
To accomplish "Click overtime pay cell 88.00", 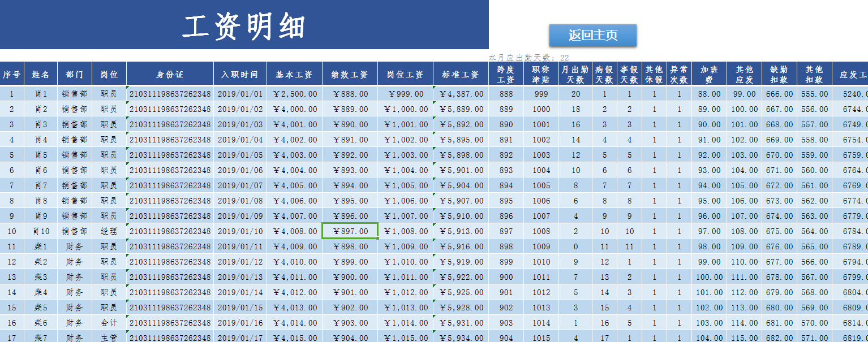I will pyautogui.click(x=709, y=94).
